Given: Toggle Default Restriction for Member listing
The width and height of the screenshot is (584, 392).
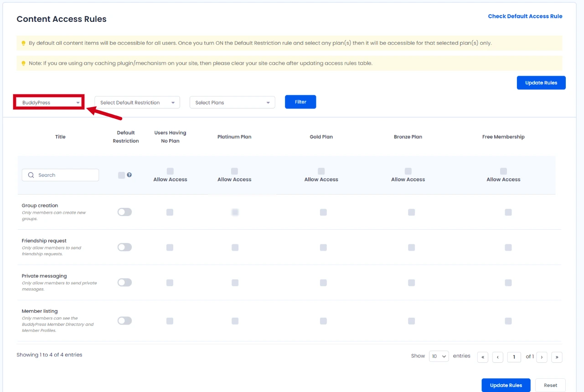Looking at the screenshot, I should pos(124,320).
